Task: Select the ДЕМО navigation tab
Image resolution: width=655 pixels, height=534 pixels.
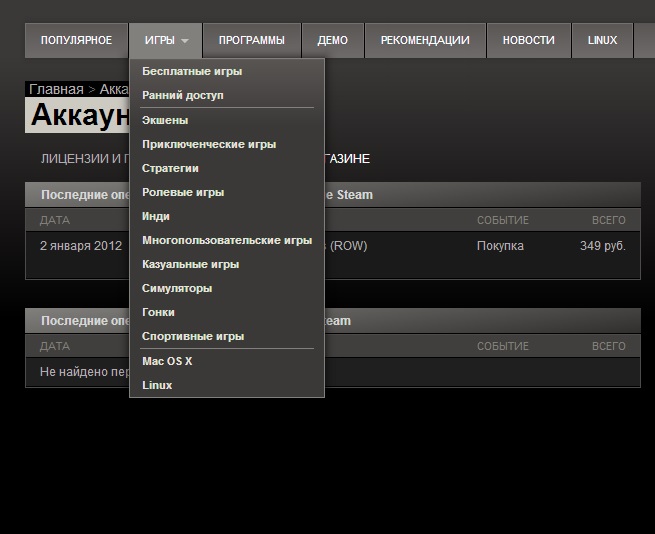Action: click(332, 41)
